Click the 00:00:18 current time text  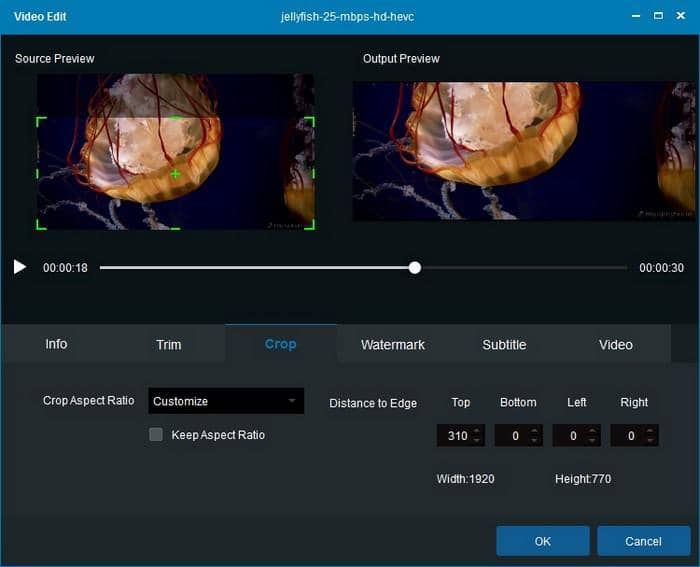click(65, 267)
